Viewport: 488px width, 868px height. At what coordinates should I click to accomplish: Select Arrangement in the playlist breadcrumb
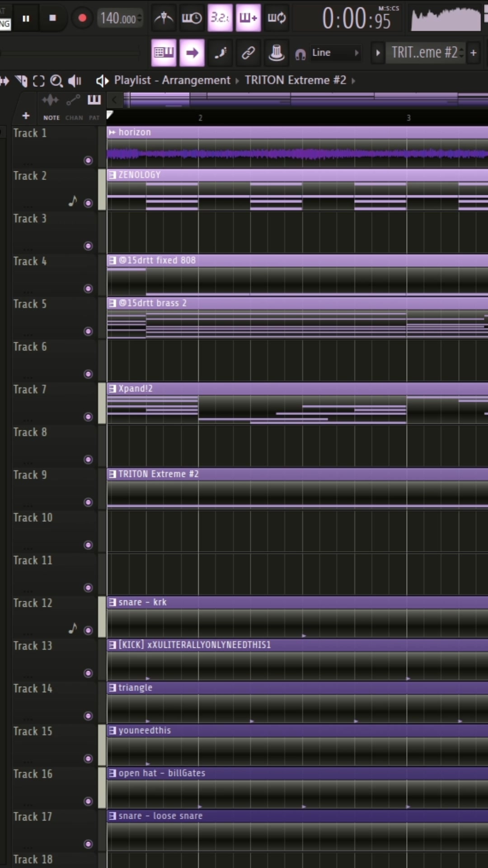[196, 80]
